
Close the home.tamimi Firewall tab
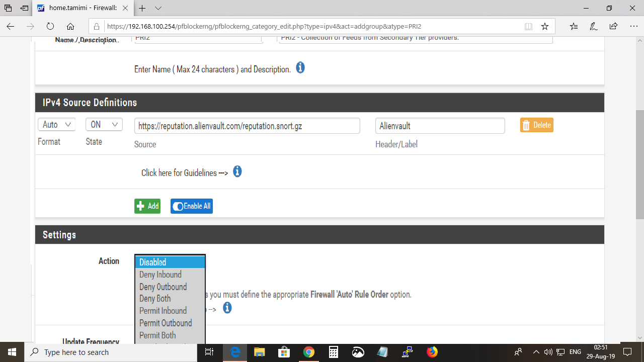(x=125, y=9)
